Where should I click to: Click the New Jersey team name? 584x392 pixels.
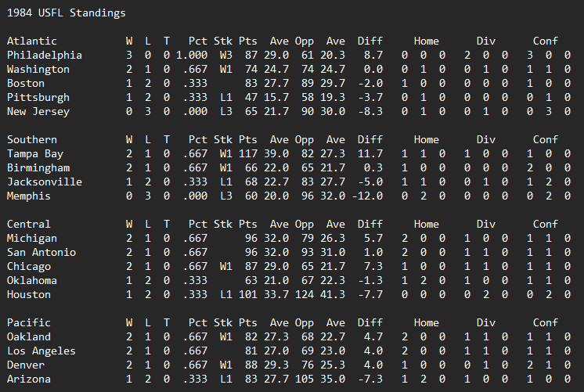(x=38, y=111)
